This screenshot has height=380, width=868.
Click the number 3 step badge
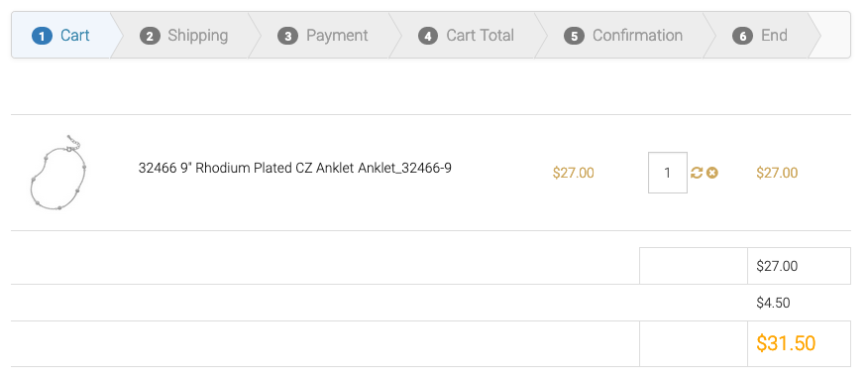point(288,36)
